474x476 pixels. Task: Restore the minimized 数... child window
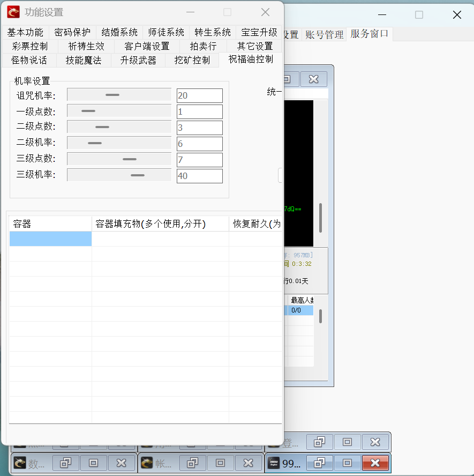[x=65, y=463]
